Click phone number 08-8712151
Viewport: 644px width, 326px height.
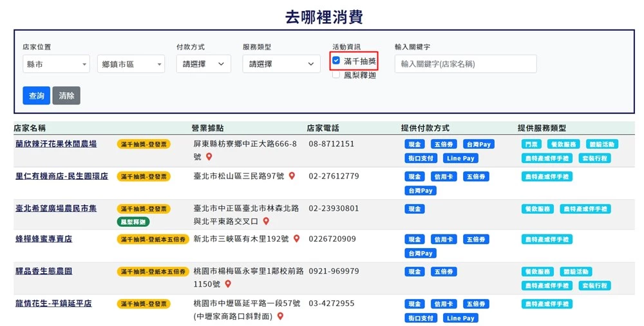332,144
